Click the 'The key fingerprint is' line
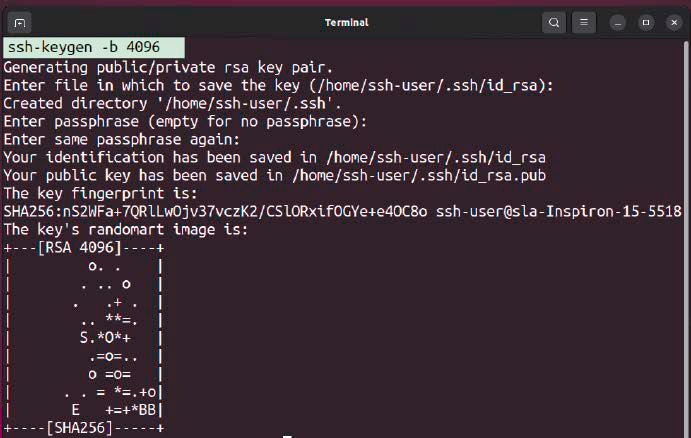This screenshot has width=691, height=438. [x=100, y=193]
